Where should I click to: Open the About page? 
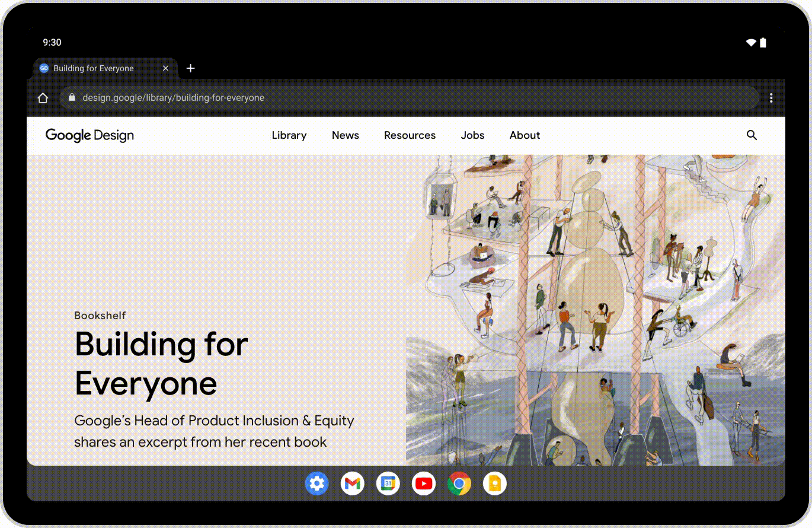[525, 135]
